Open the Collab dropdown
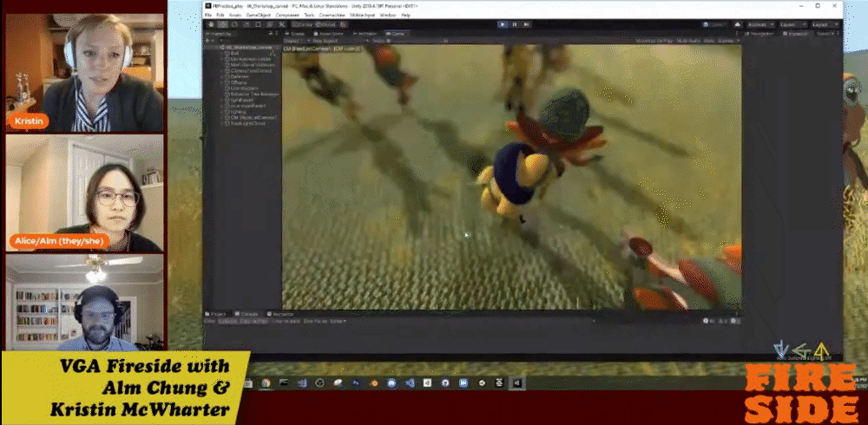This screenshot has width=868, height=425. 715,24
